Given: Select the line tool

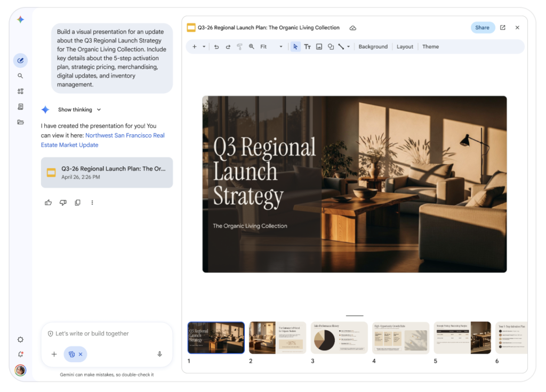Looking at the screenshot, I should tap(341, 47).
